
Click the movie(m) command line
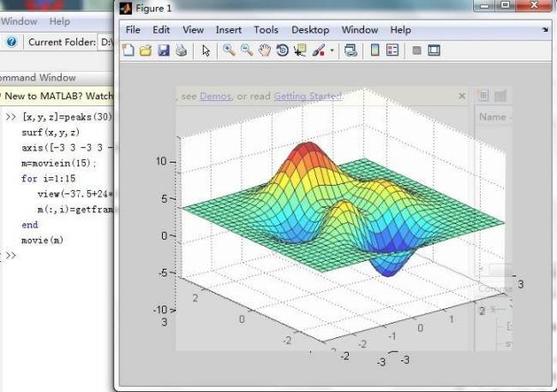[42, 241]
